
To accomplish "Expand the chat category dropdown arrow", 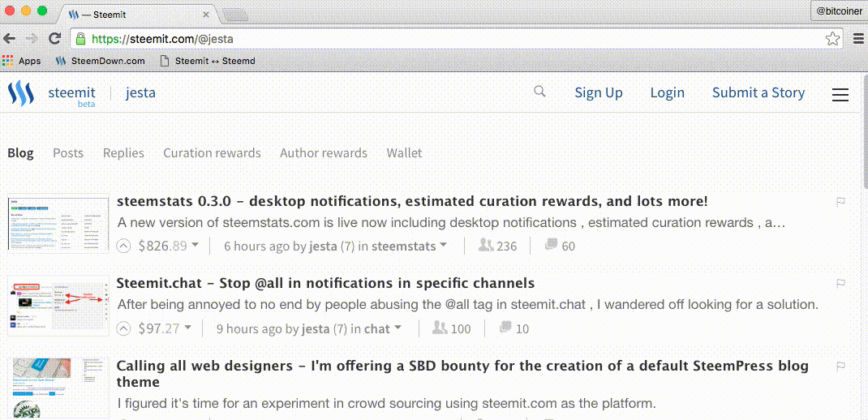I will click(x=397, y=328).
